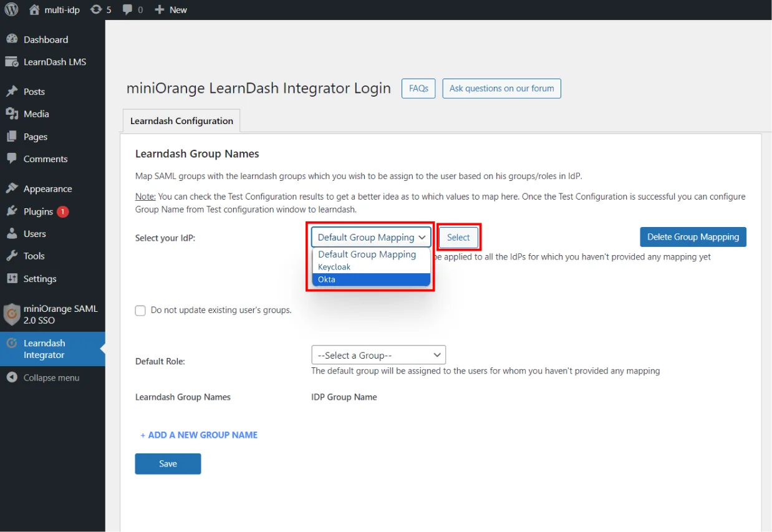Click the Settings sliders icon

(x=12, y=279)
